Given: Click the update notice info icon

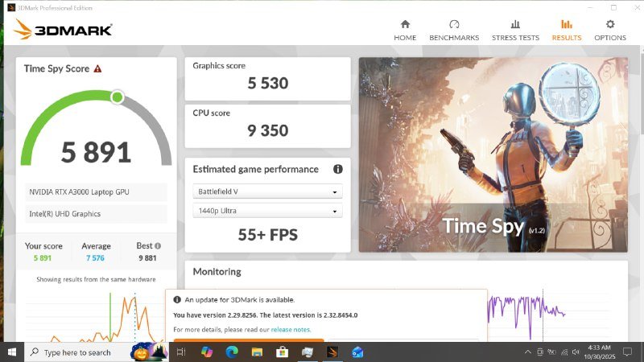Looking at the screenshot, I should [177, 299].
